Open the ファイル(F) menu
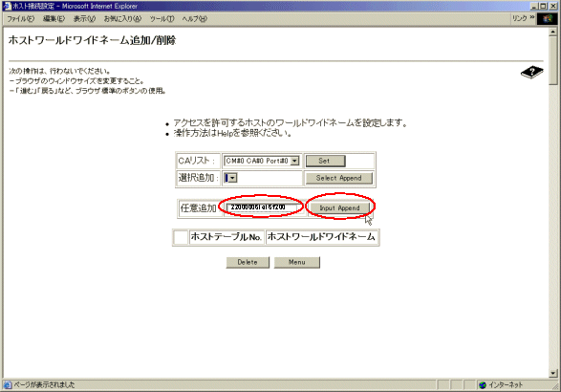The image size is (561, 392). click(x=21, y=19)
